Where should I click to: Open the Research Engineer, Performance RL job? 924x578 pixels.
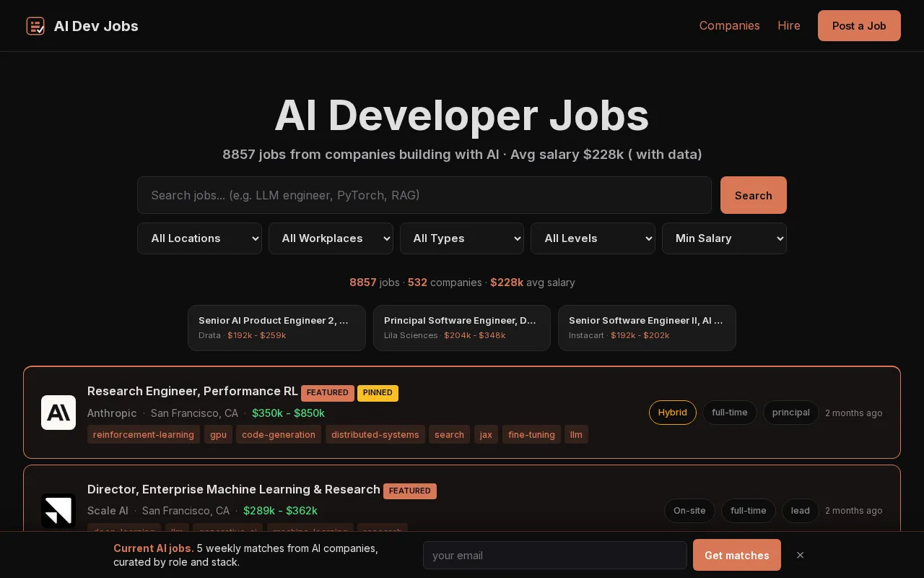point(193,391)
